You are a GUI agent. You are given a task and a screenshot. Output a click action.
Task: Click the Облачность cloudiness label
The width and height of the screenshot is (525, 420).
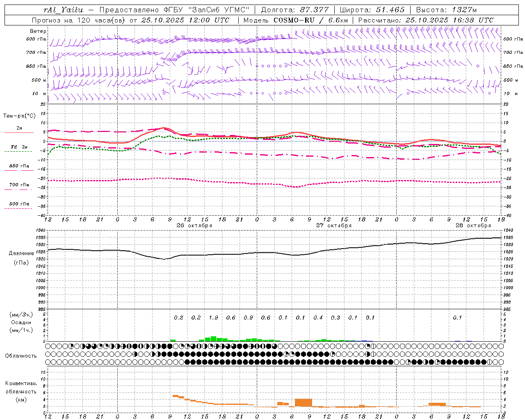click(21, 356)
